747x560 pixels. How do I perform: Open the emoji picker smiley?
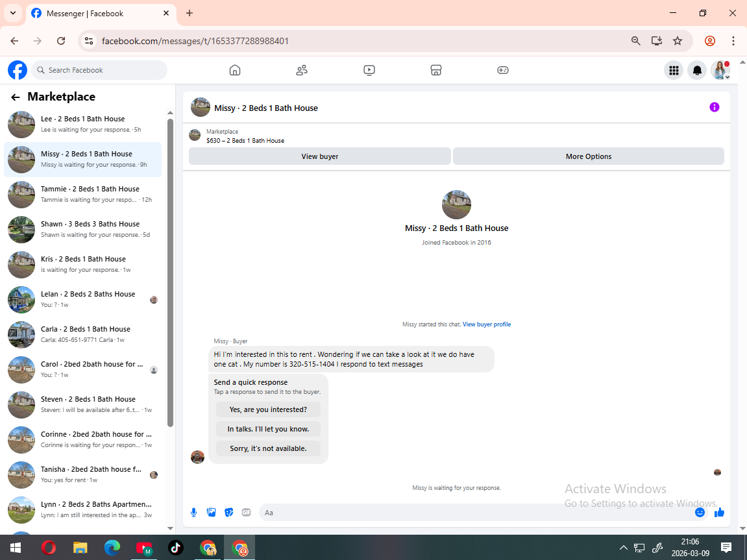(700, 513)
